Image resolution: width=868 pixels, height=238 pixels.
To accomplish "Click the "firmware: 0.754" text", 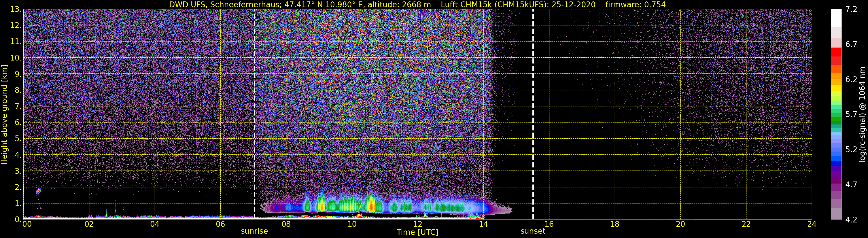I will [636, 4].
